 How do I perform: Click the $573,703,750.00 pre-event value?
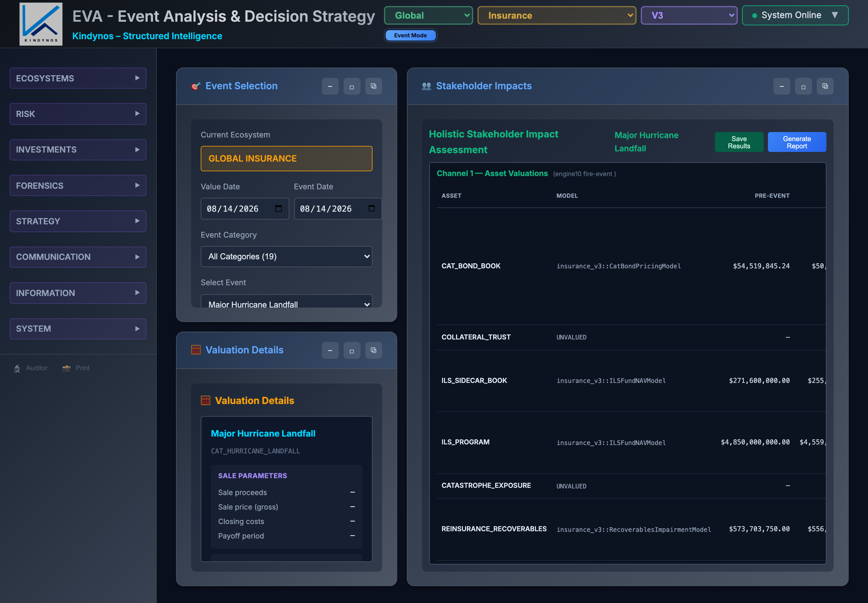click(759, 529)
